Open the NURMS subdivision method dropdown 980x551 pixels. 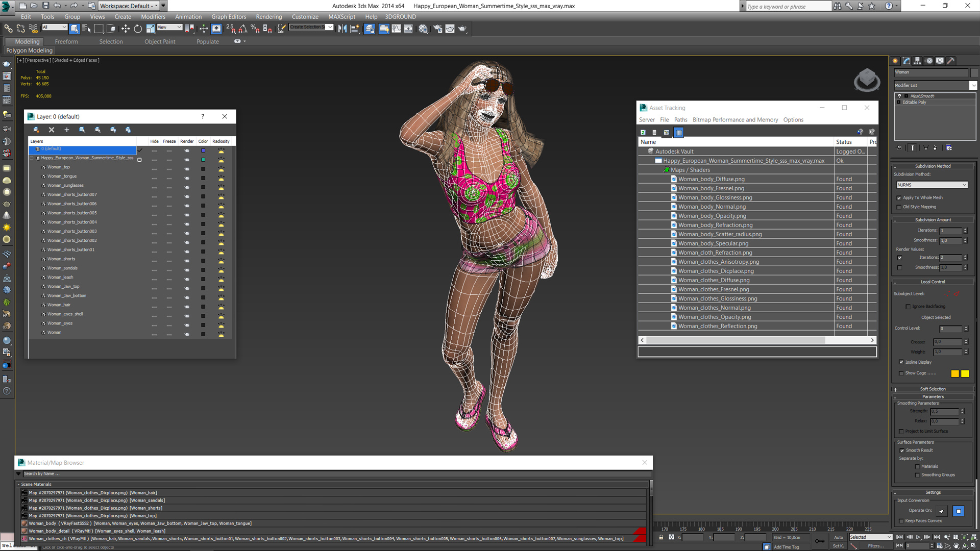tap(932, 185)
